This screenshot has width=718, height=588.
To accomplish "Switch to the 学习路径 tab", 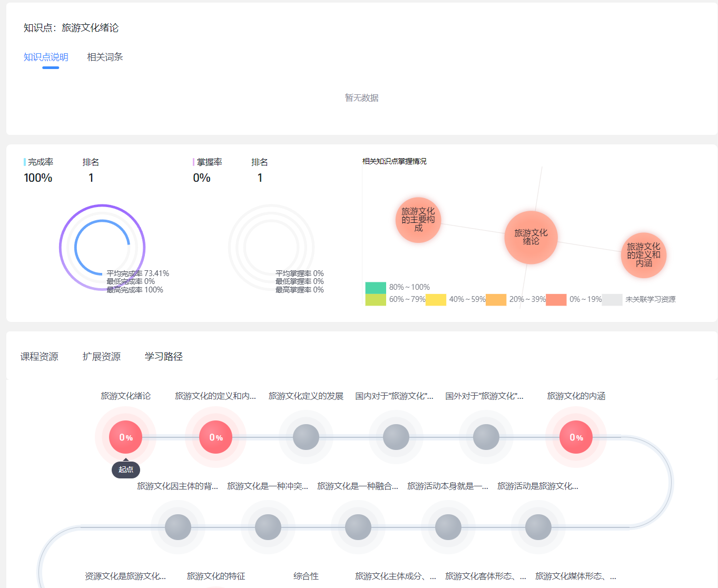I will (x=164, y=357).
